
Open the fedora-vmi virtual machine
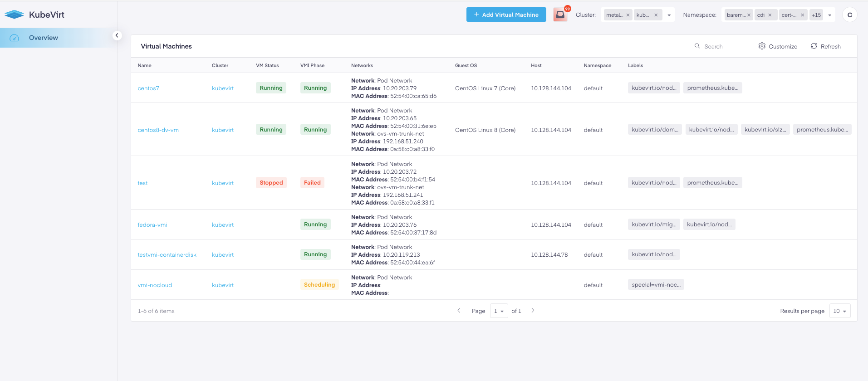pos(152,225)
